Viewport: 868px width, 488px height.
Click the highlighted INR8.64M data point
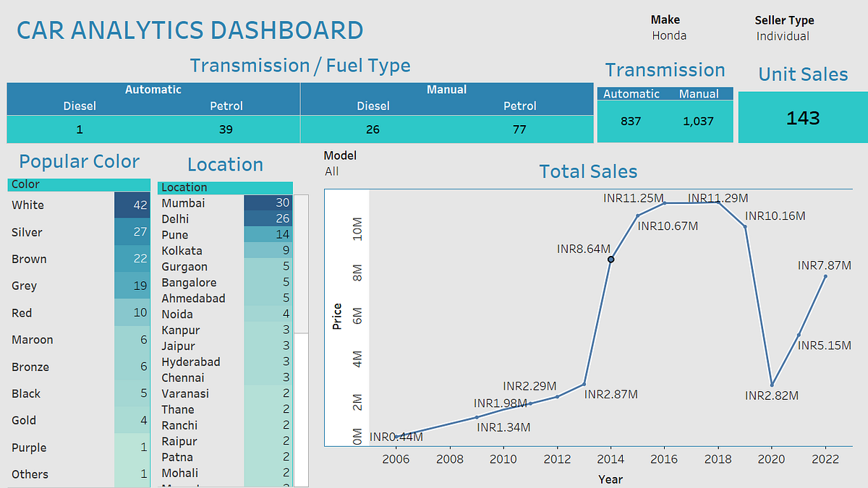click(x=610, y=259)
